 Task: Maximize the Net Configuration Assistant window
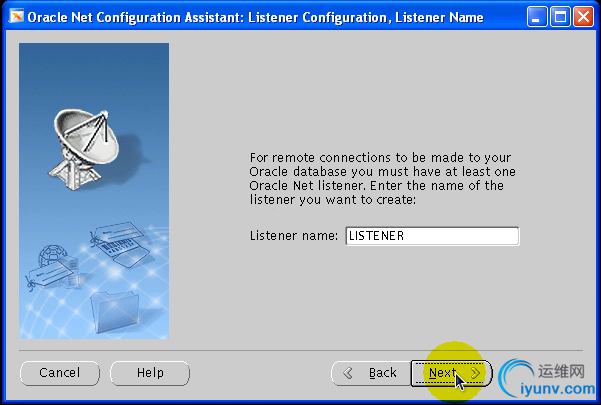[x=560, y=17]
